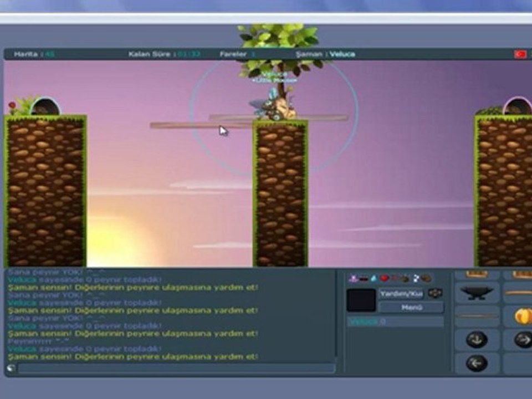Click the Şaman : Veluca label

pyautogui.click(x=325, y=54)
